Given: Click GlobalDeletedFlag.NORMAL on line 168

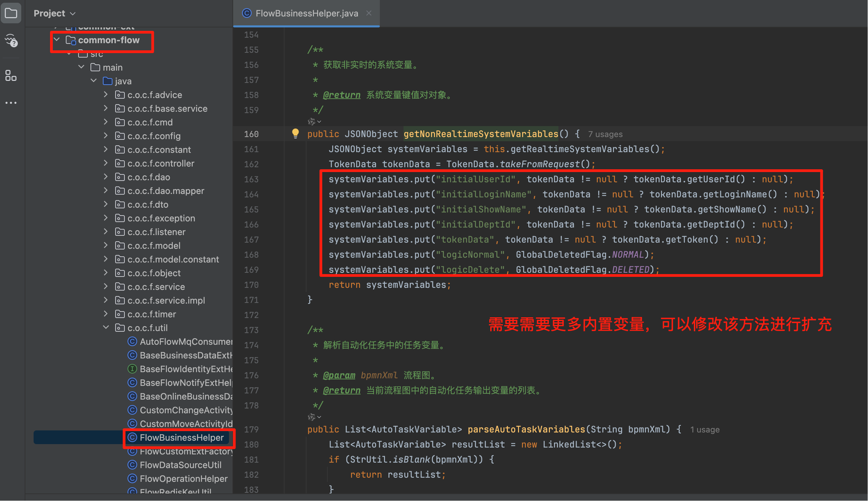Looking at the screenshot, I should click(x=580, y=255).
